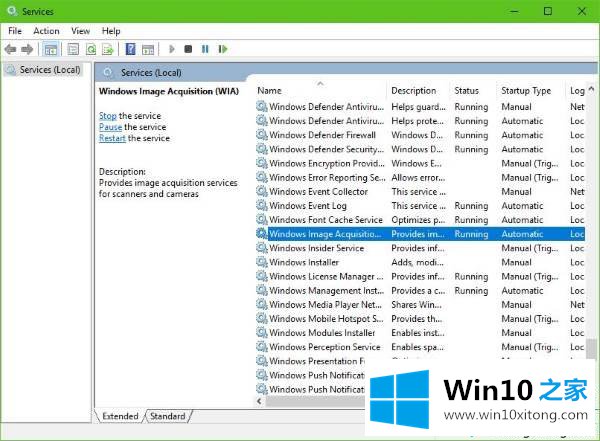Click the gear icon of Windows Presentation row
This screenshot has height=441, width=600.
[x=262, y=361]
